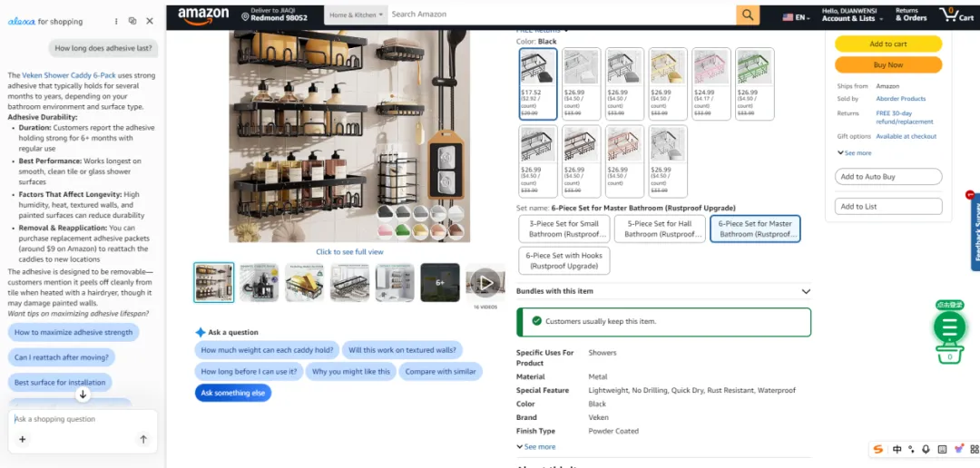Select 5-Piece Set for Hall Bathroom option
Viewport: 980px width, 468px height.
[660, 229]
